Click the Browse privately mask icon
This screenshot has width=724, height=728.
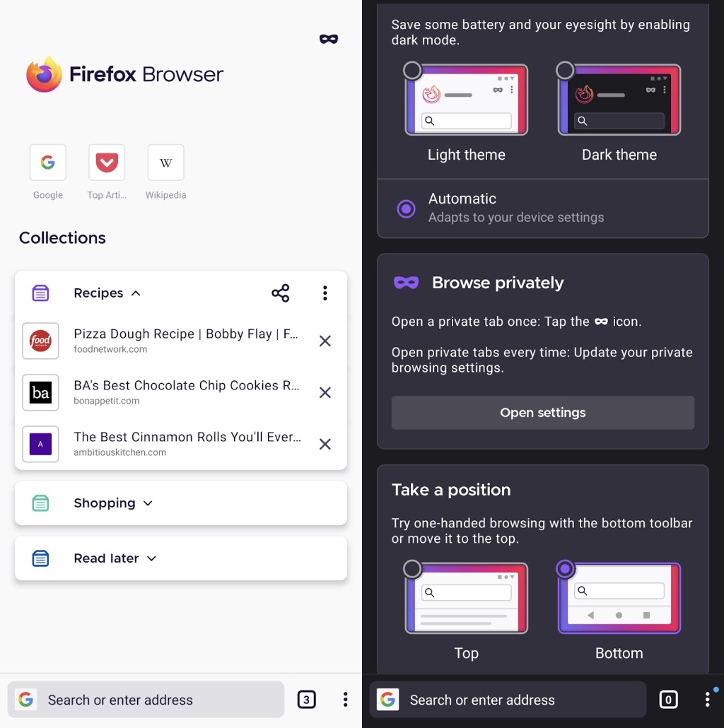pos(407,282)
